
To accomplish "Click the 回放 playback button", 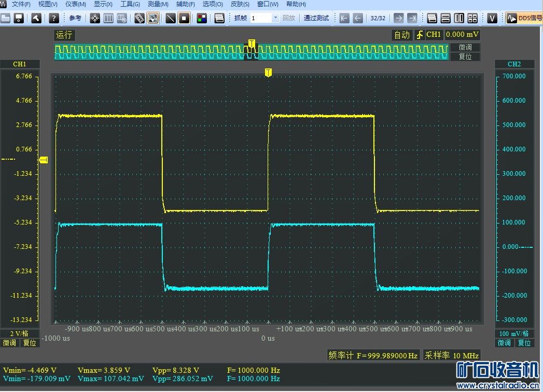I will click(x=289, y=18).
